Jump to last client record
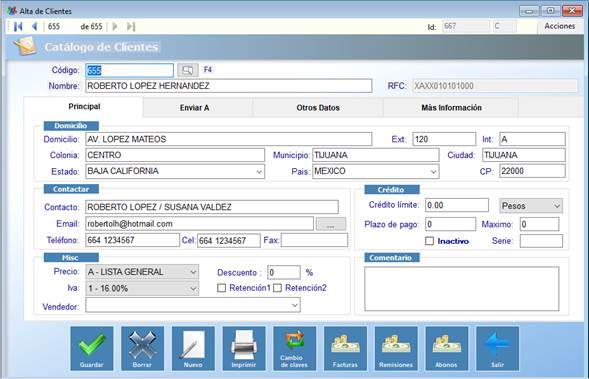Screen dimensions: 589x379 130,26
